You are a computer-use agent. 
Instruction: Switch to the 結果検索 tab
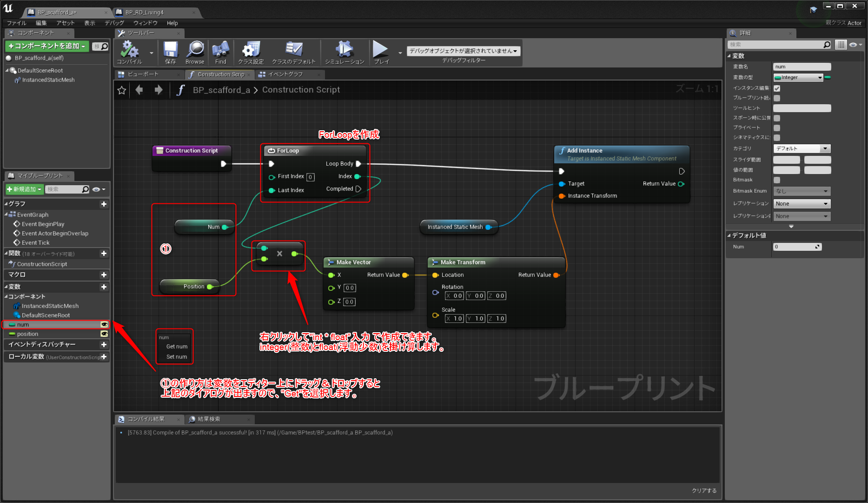[x=219, y=419]
